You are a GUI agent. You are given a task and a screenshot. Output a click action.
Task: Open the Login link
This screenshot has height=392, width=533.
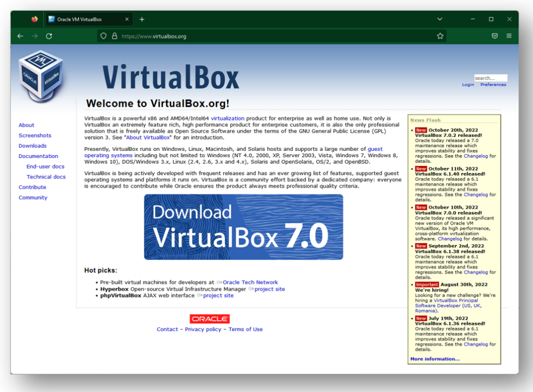(468, 85)
